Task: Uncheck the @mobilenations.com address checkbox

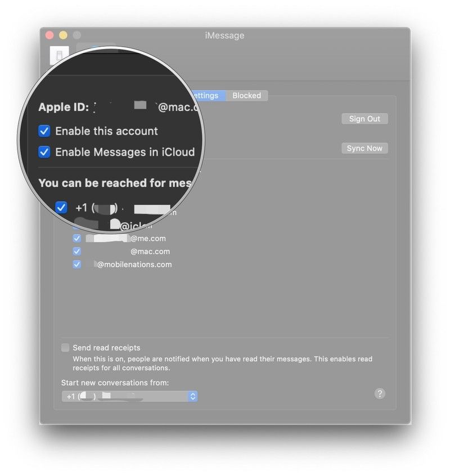Action: point(77,264)
